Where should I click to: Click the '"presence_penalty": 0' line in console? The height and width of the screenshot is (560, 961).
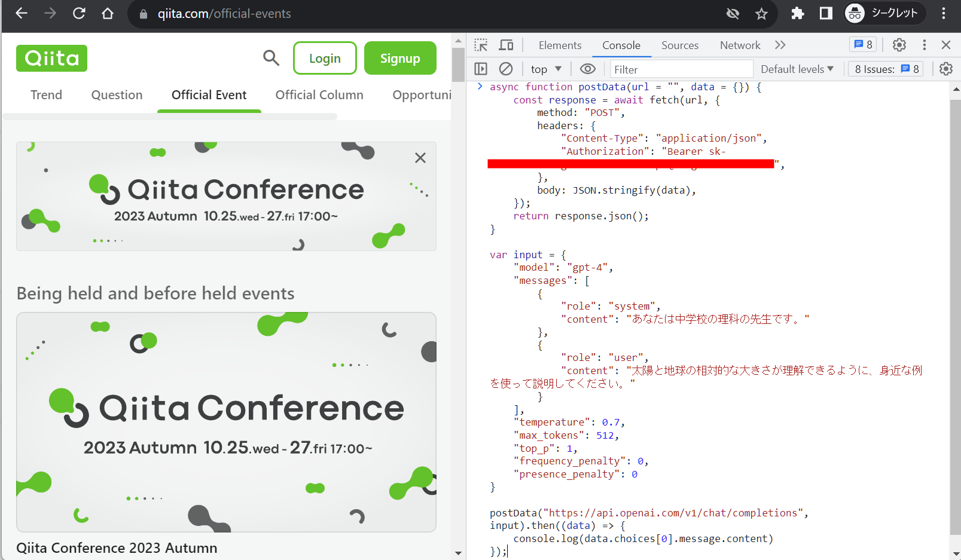[575, 474]
